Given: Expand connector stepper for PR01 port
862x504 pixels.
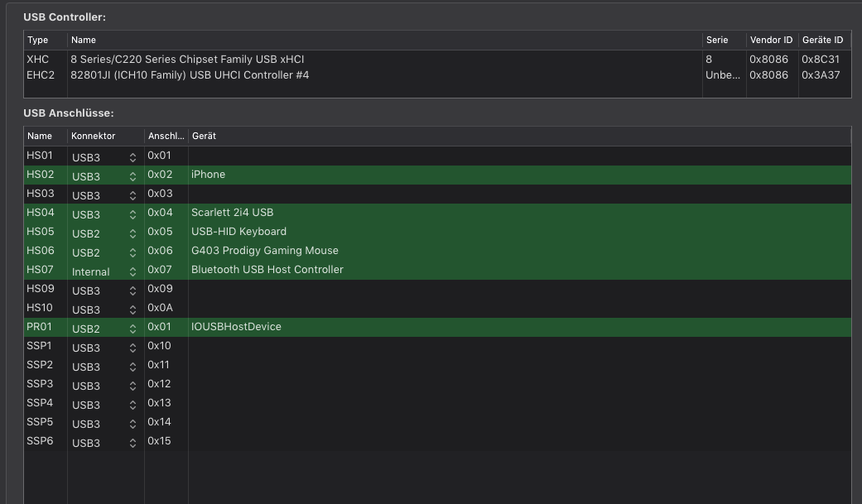Looking at the screenshot, I should coord(132,328).
